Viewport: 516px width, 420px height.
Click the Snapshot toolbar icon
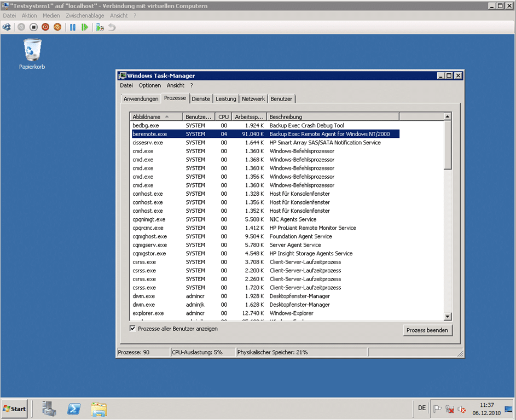(x=100, y=27)
